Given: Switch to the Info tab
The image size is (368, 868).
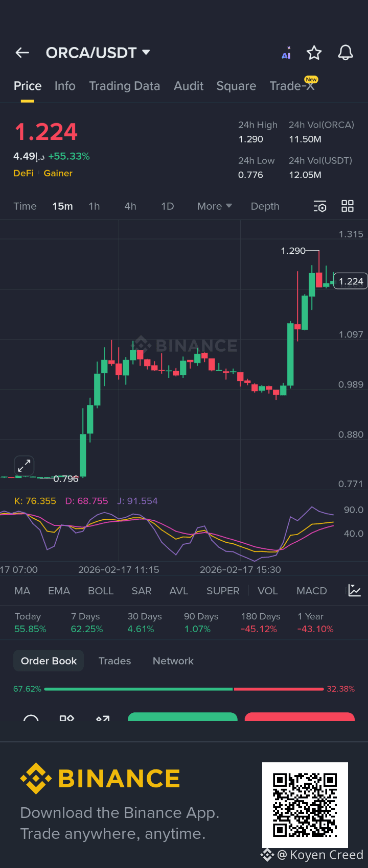Looking at the screenshot, I should tap(65, 86).
